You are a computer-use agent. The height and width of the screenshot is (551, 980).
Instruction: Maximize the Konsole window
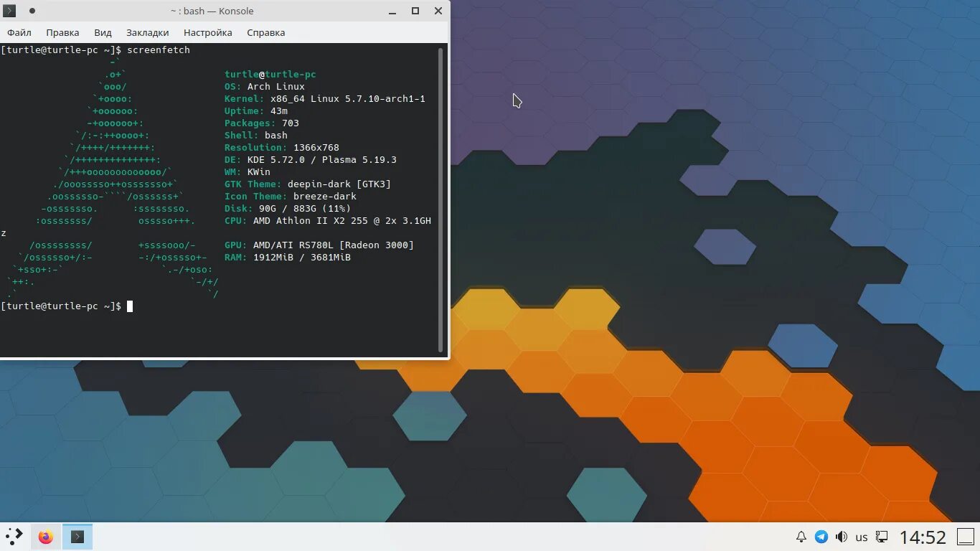pyautogui.click(x=415, y=11)
